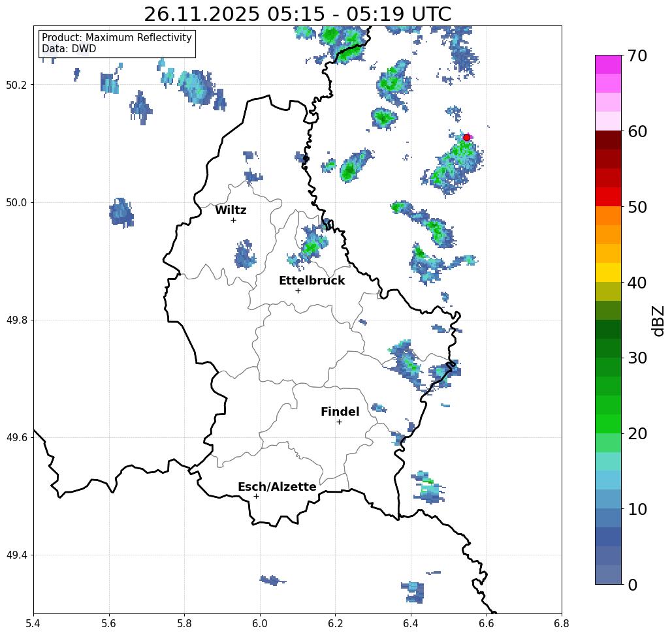The width and height of the screenshot is (672, 635).
Task: Click the 50.2 latitude axis label
Action: (x=16, y=85)
